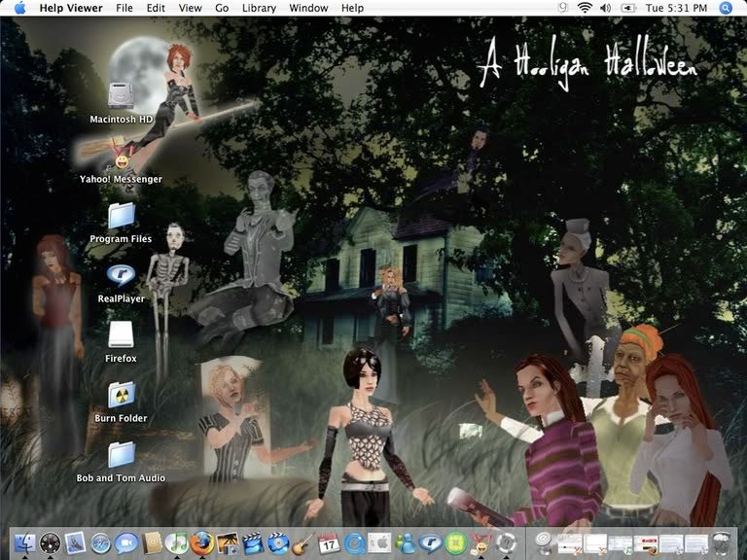
Task: Open the Library menu
Action: (x=259, y=8)
